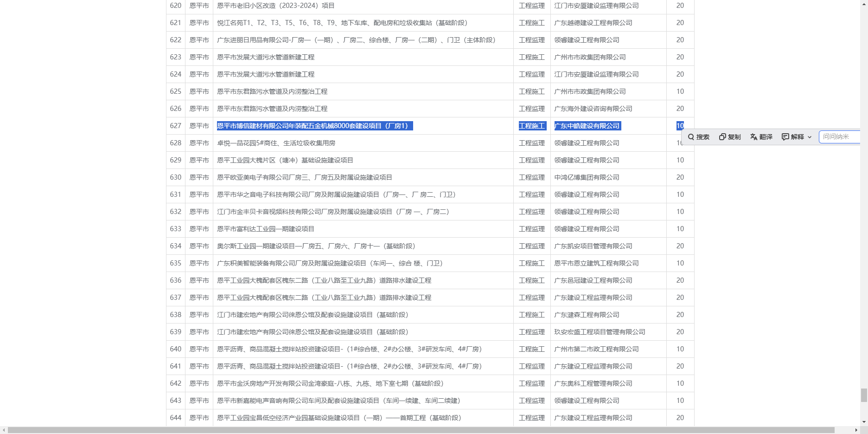Click the 中鸿亿博集团有限公司 cell
Image resolution: width=868 pixels, height=434 pixels.
pos(587,177)
